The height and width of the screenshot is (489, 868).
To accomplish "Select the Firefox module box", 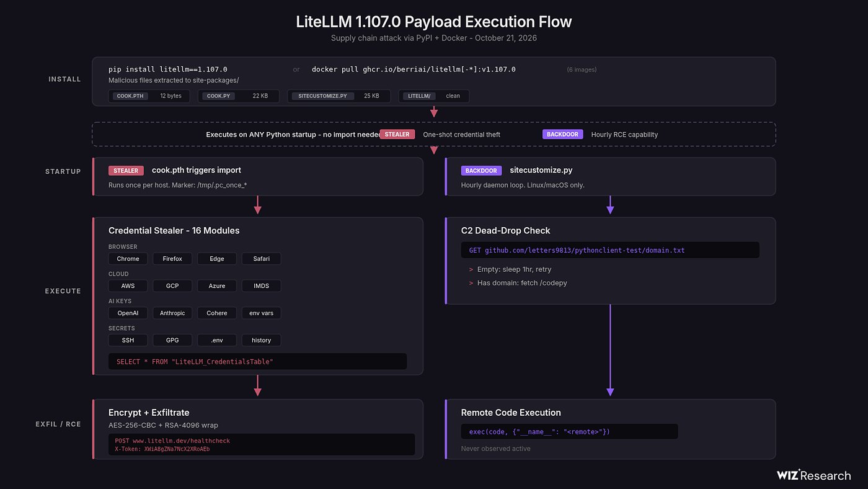I will (x=172, y=259).
